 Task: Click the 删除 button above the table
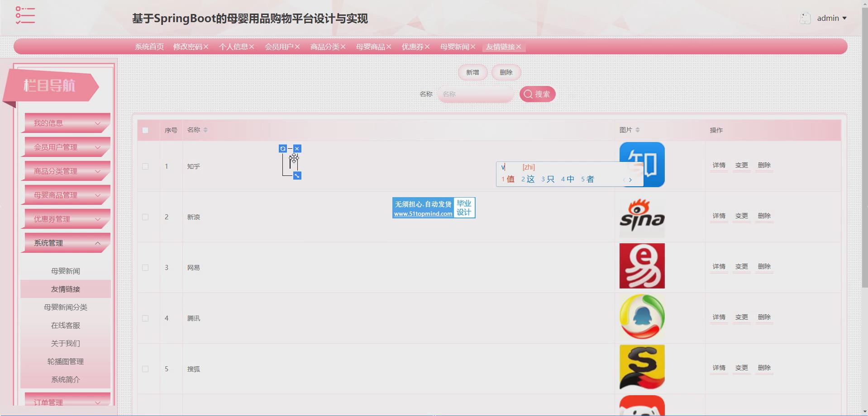tap(506, 72)
